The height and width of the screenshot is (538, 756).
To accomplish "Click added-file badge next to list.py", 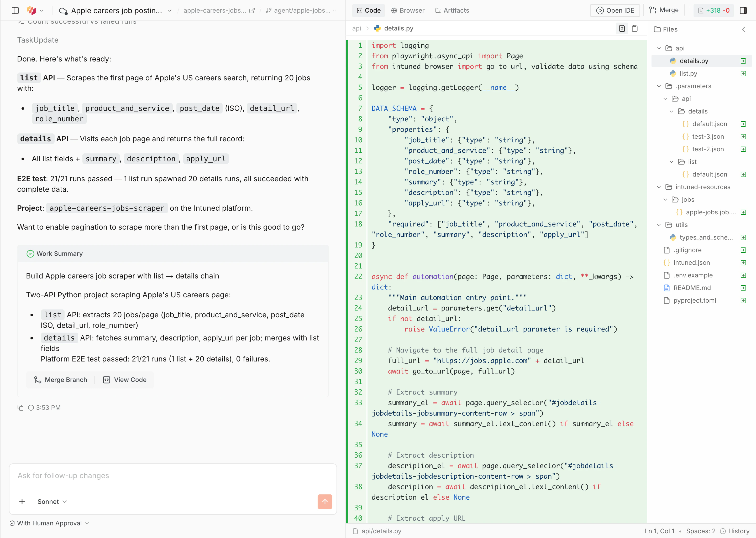I will point(743,73).
